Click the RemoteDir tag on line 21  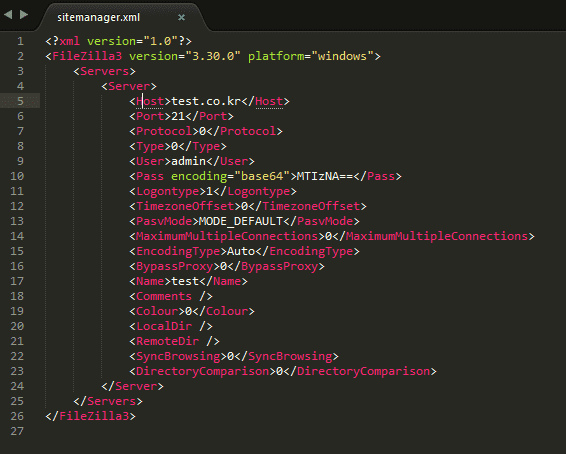174,341
